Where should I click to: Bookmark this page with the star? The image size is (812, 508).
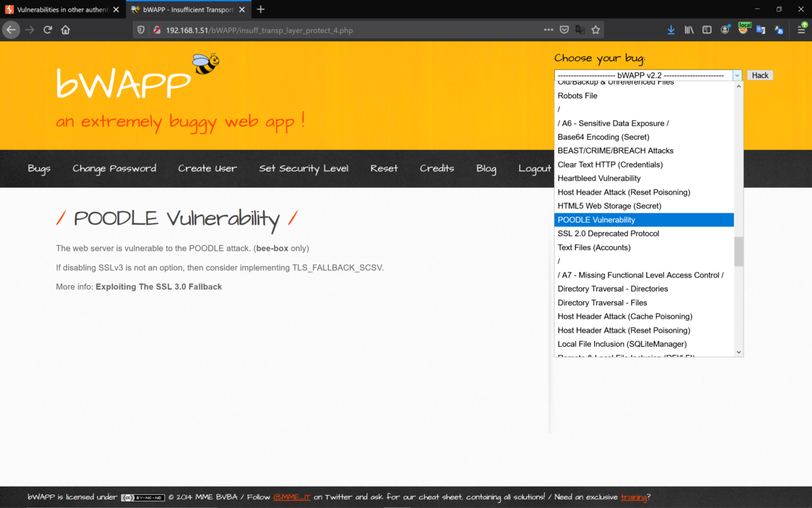pyautogui.click(x=595, y=30)
